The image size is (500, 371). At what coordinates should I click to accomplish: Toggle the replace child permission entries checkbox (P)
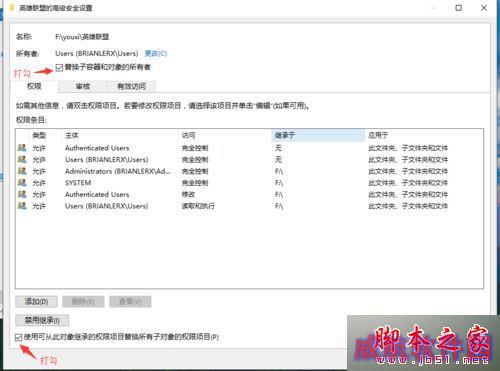click(19, 337)
